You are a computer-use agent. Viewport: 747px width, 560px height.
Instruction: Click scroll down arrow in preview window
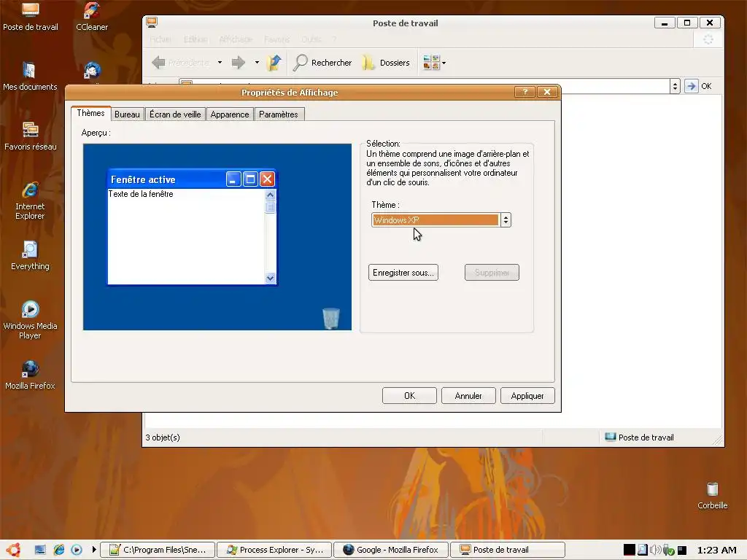pyautogui.click(x=270, y=278)
